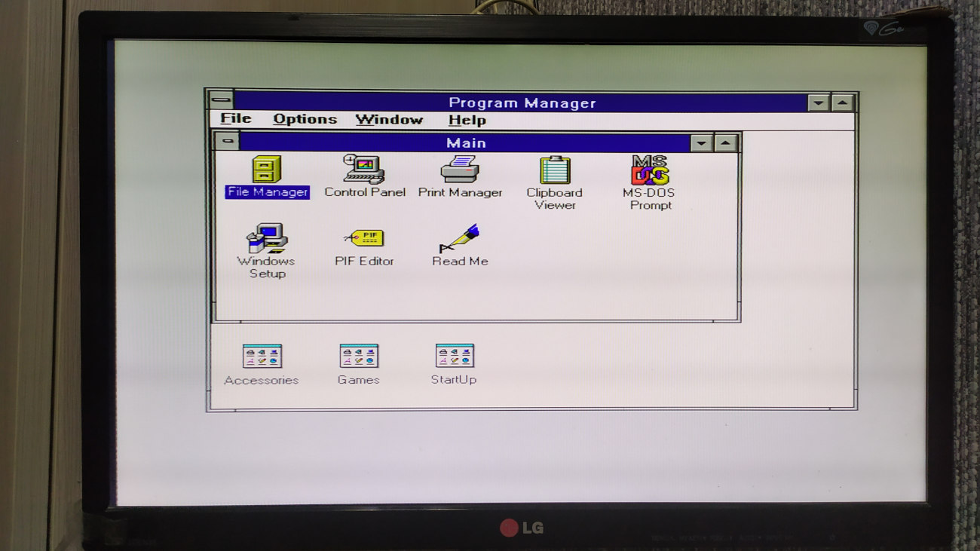Viewport: 980px width, 551px height.
Task: Select the Accessories program group icon
Action: coord(262,357)
